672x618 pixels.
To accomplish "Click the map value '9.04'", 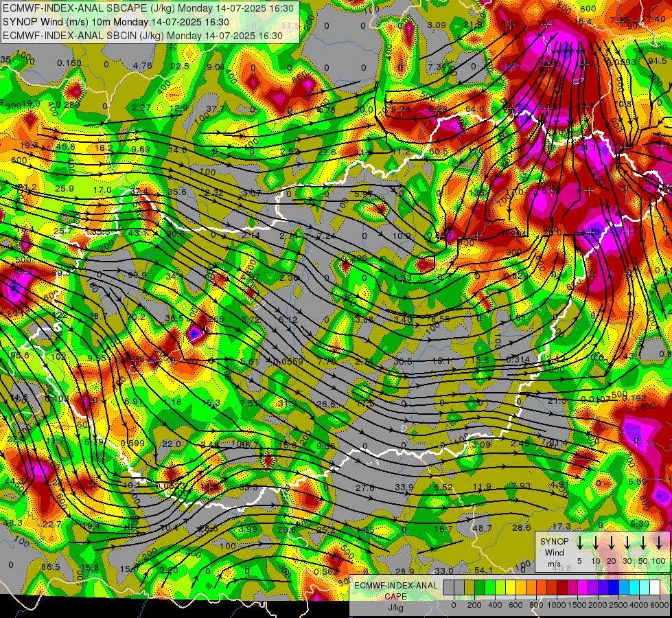I will click(216, 67).
